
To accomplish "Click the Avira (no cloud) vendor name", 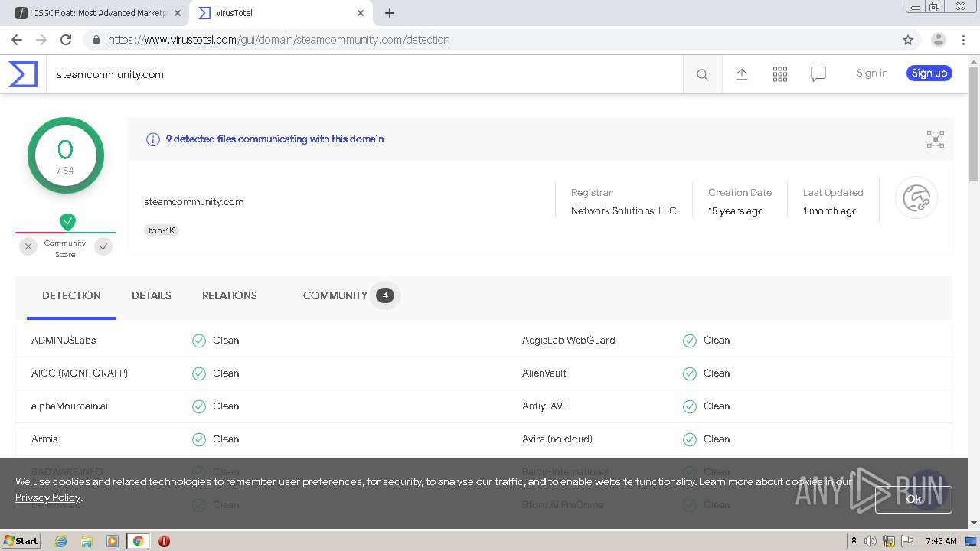I will 557,439.
